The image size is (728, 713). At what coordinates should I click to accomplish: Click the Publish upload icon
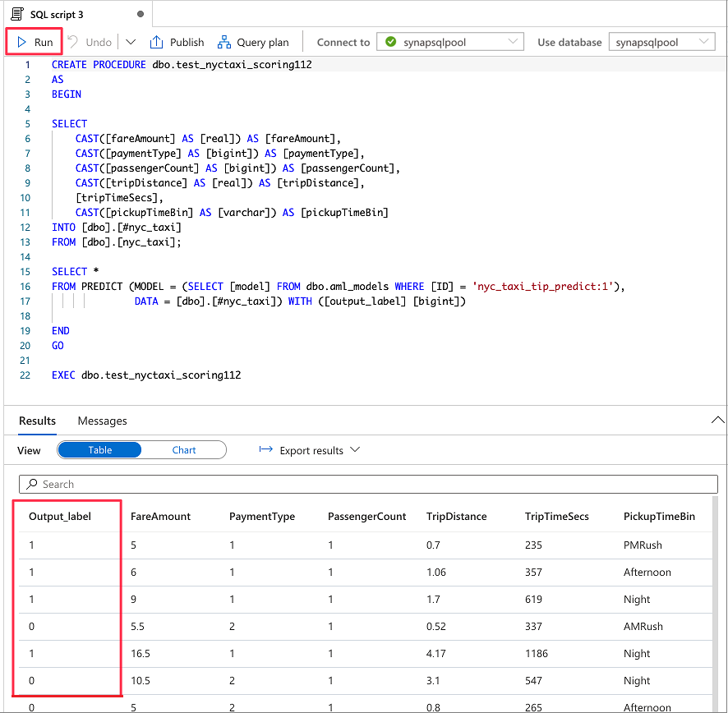156,42
